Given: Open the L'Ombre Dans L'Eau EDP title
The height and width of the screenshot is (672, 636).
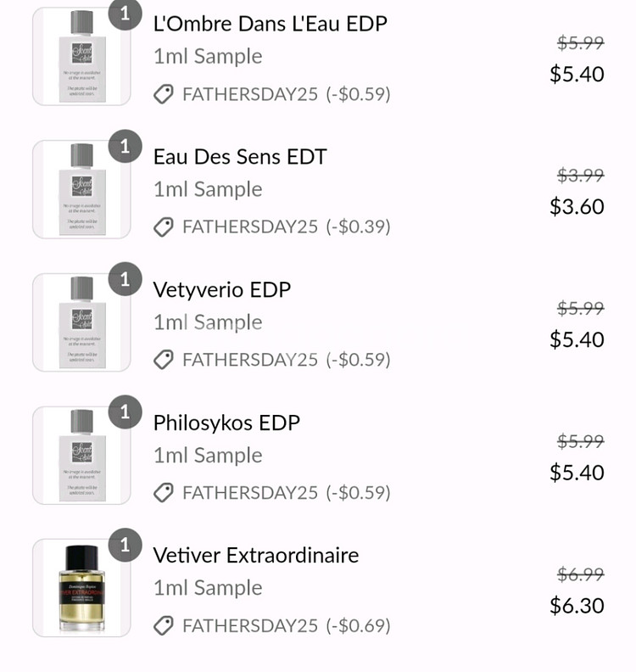Looking at the screenshot, I should tap(271, 24).
